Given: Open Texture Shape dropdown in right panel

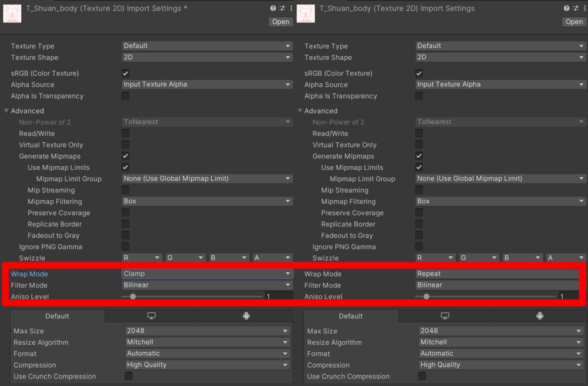Looking at the screenshot, I should click(x=501, y=57).
